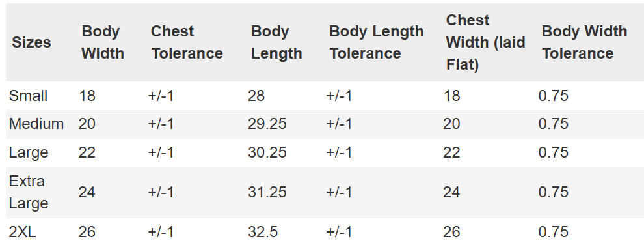Select 0.75 tolerance in the Small row
The width and height of the screenshot is (644, 243).
coord(553,96)
